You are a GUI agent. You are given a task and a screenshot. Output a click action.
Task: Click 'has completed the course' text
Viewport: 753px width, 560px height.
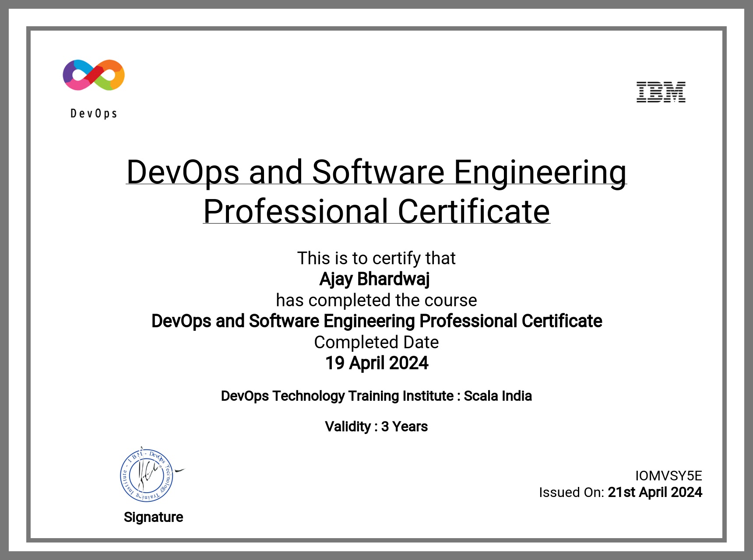point(376,300)
